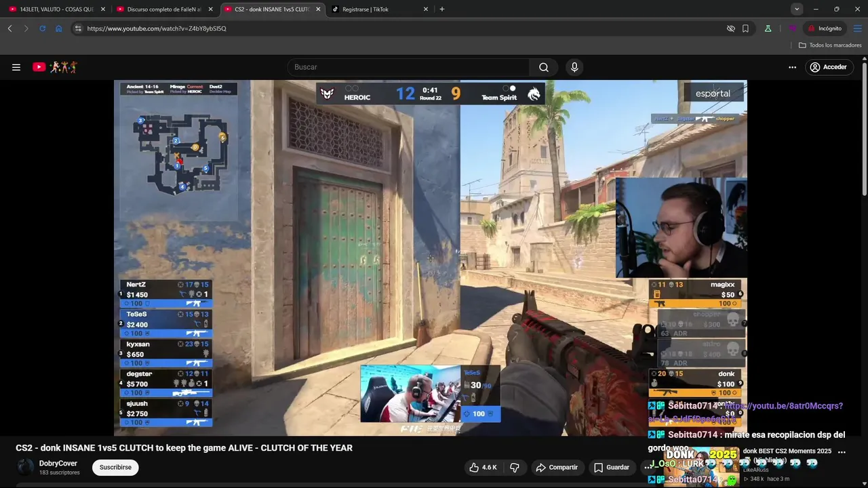This screenshot has height=488, width=868.
Task: Open more actions ellipsis next to Guardar
Action: (x=648, y=468)
